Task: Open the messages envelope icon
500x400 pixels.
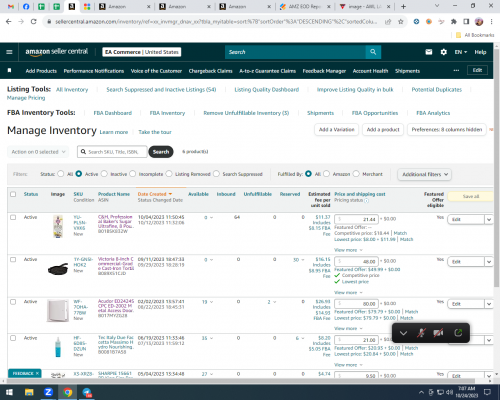Action: pos(429,52)
